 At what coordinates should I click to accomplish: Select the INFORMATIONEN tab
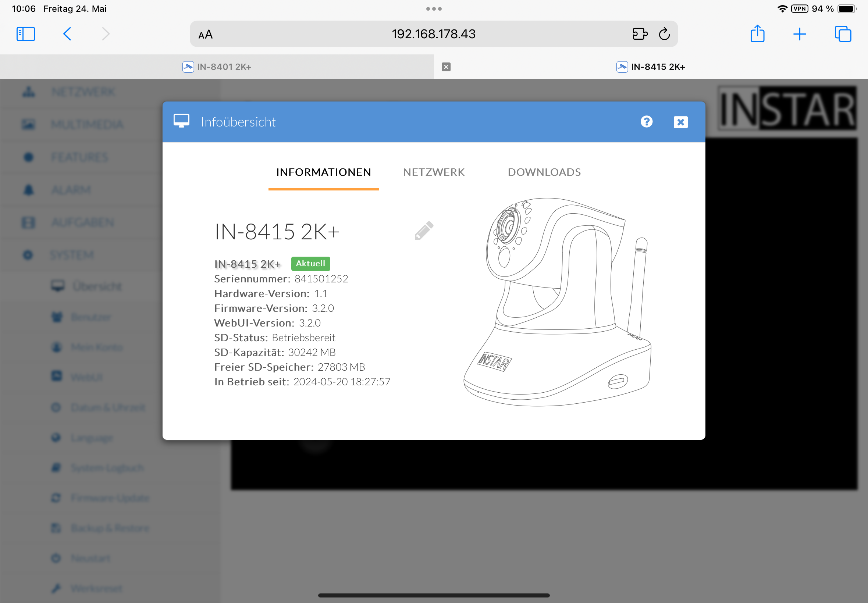[323, 172]
